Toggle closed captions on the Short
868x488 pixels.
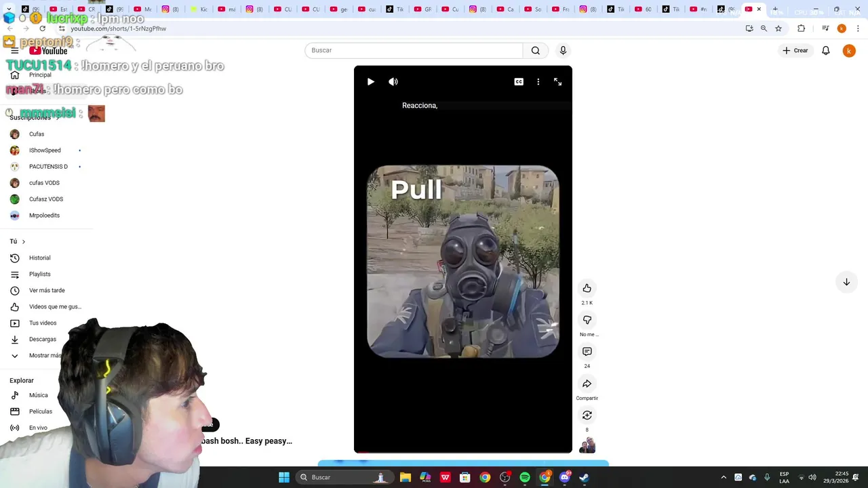coord(519,81)
